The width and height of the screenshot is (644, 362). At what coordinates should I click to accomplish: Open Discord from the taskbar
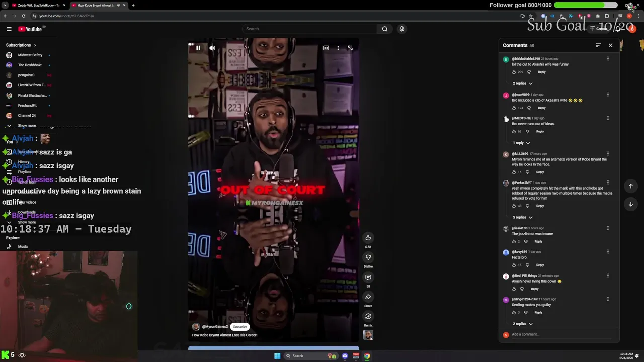click(x=345, y=356)
